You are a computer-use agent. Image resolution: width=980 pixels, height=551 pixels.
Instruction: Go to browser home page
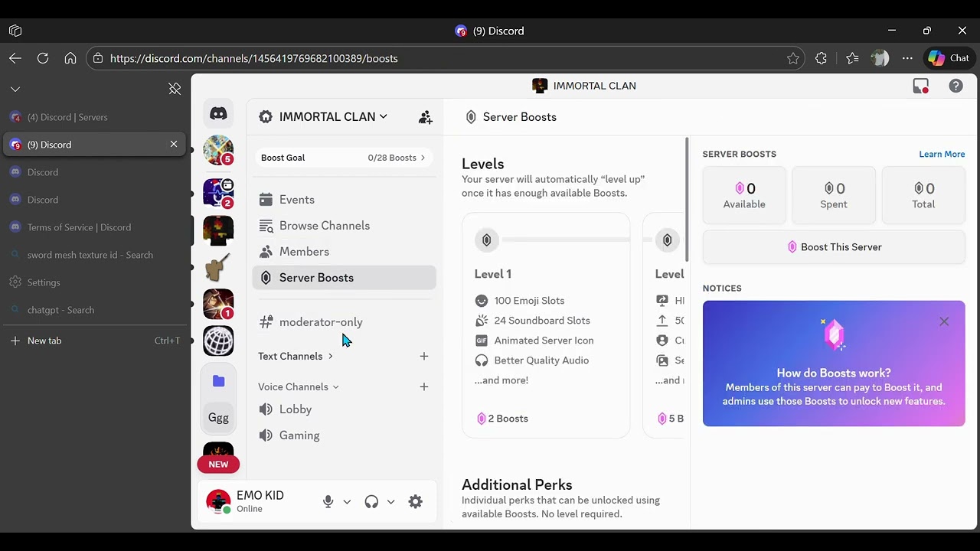pos(70,58)
